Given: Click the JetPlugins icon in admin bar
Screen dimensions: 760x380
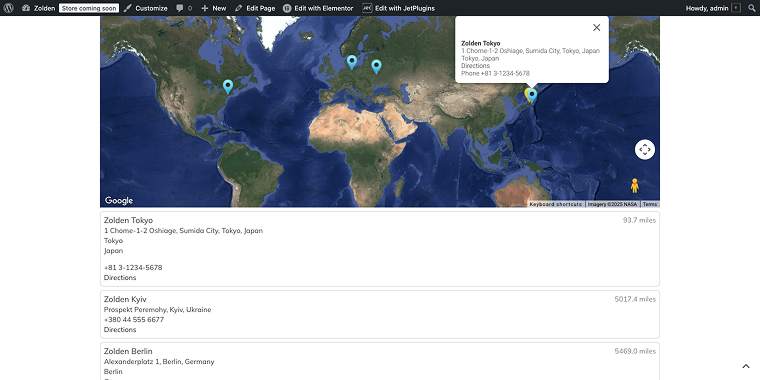Looking at the screenshot, I should 367,8.
